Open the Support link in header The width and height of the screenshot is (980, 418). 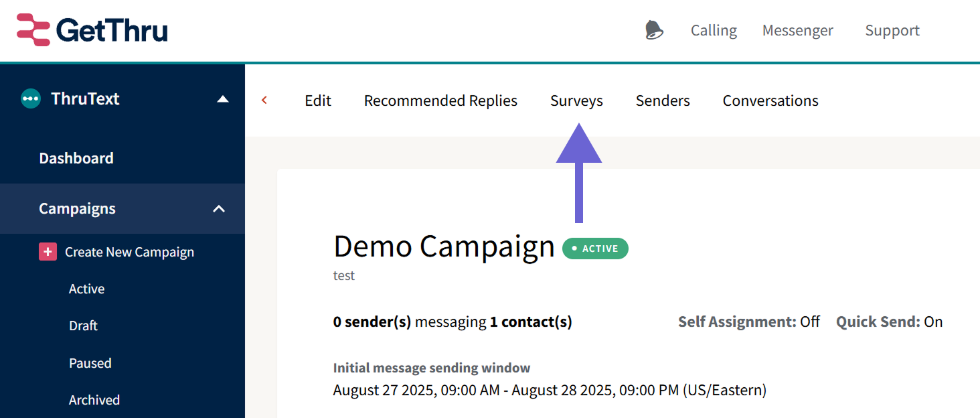pyautogui.click(x=892, y=30)
